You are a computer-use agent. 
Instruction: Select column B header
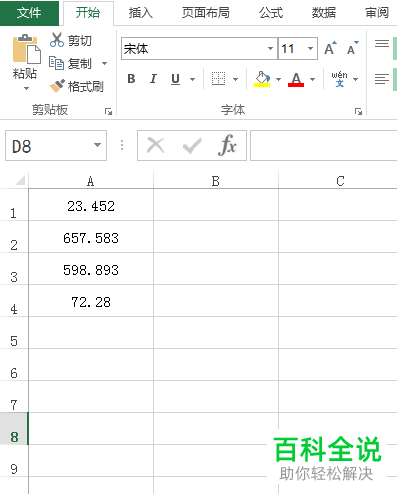tap(216, 181)
